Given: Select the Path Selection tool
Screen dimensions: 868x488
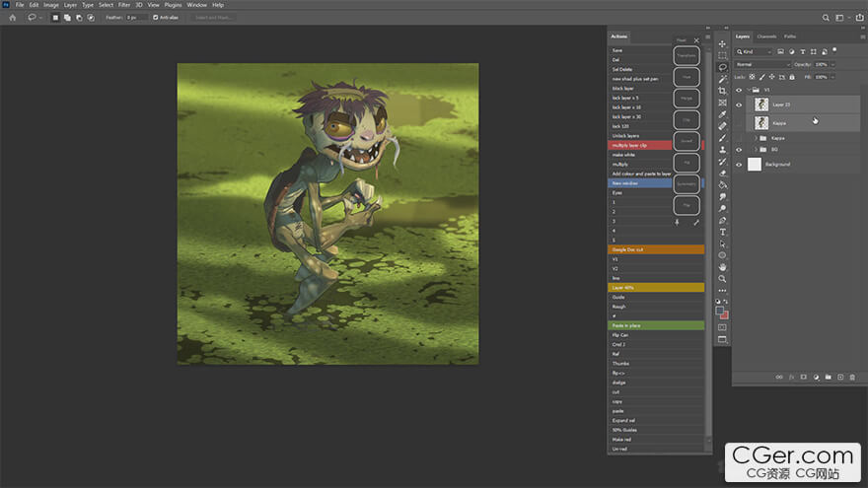Looking at the screenshot, I should coord(722,244).
